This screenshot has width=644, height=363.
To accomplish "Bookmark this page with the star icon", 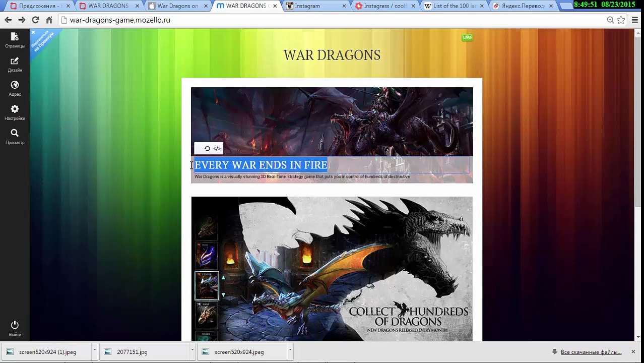I will pos(621,20).
